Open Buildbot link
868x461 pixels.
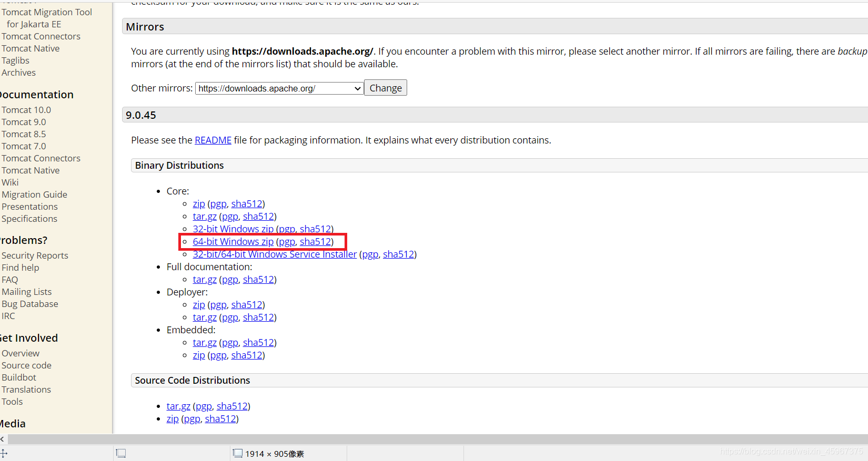pos(19,377)
